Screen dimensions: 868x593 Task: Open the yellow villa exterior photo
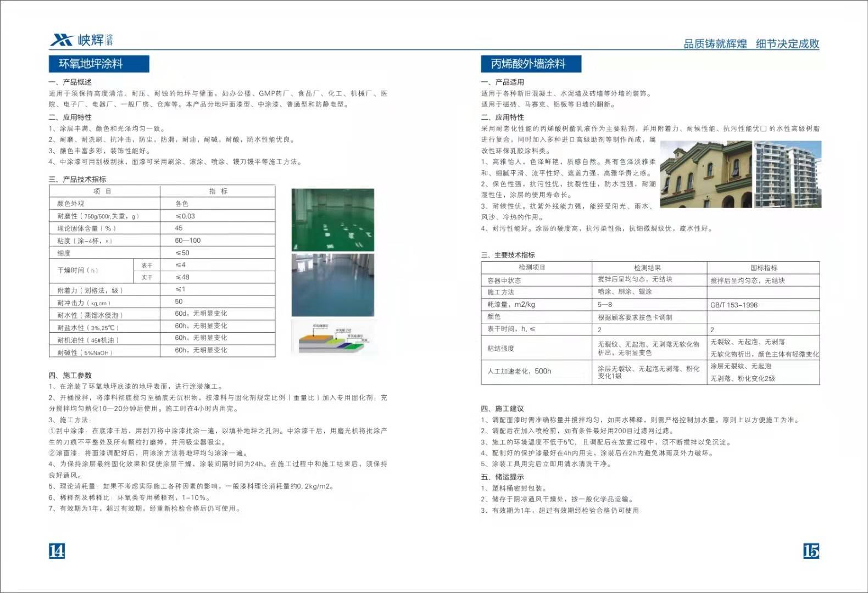tap(705, 174)
